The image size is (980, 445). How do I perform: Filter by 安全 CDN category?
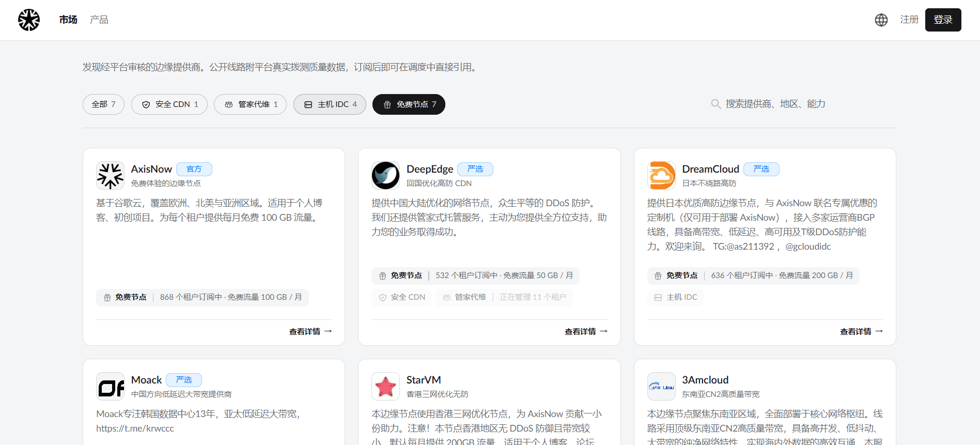coord(169,104)
